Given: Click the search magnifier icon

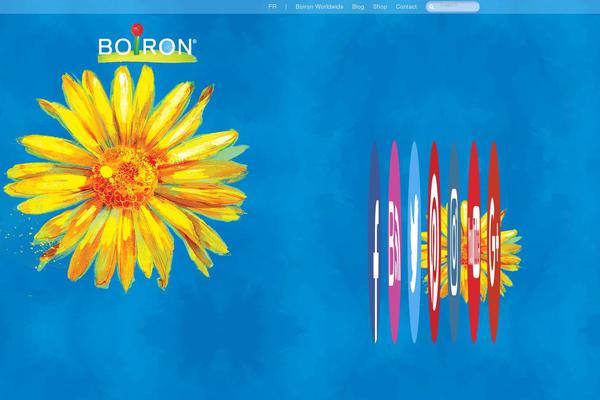Looking at the screenshot, I should click(x=431, y=7).
